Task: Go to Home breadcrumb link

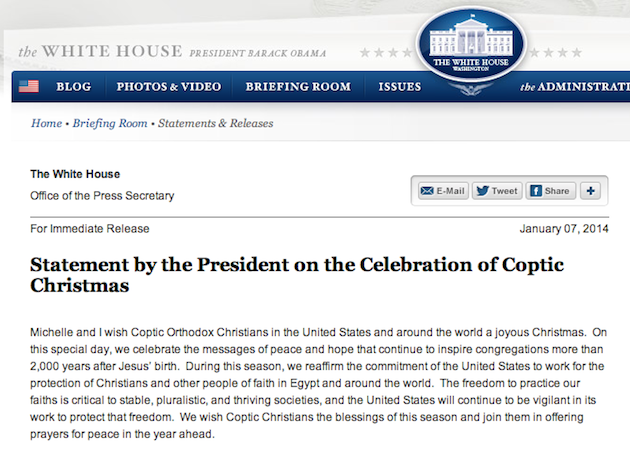Action: pyautogui.click(x=47, y=123)
